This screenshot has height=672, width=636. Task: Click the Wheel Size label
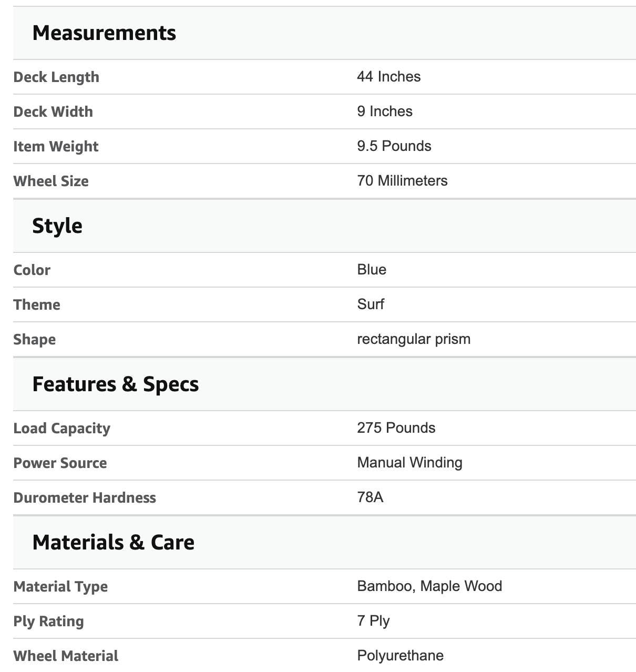point(51,181)
